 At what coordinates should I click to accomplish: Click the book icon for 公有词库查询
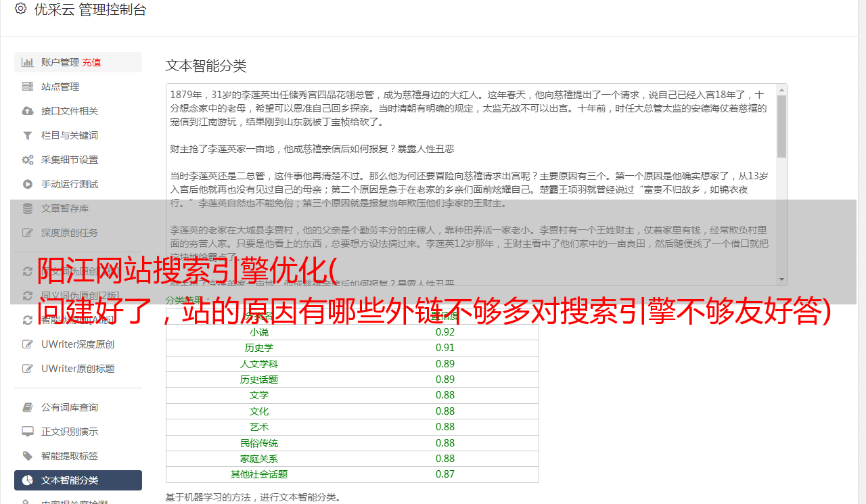coord(28,407)
